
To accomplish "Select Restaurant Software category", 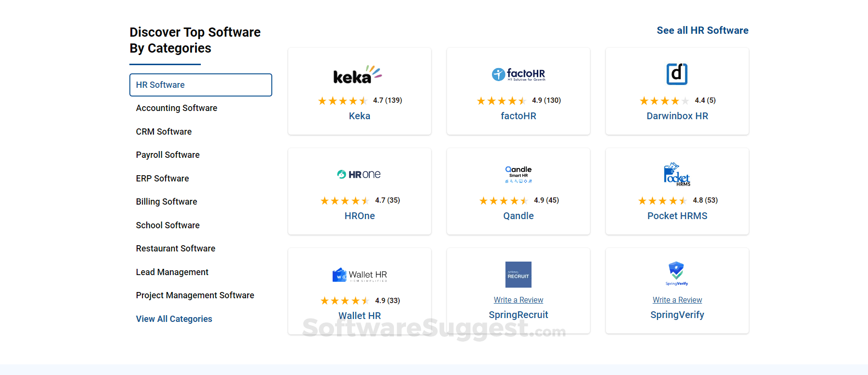I will [176, 249].
